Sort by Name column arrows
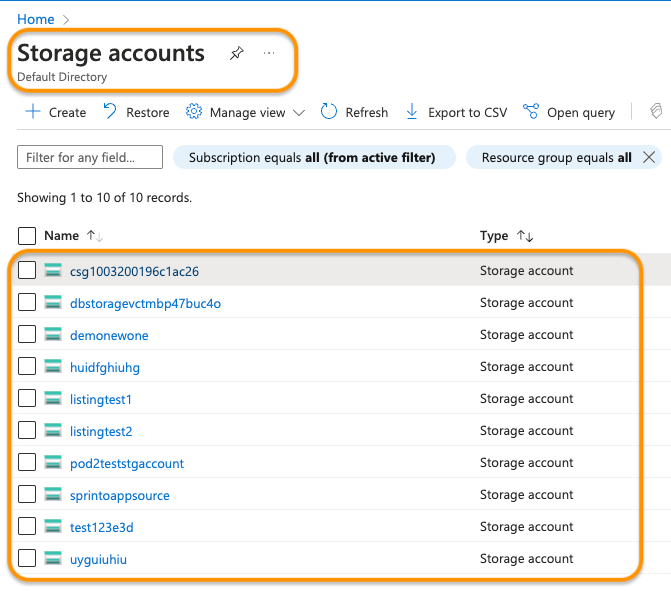 [95, 236]
